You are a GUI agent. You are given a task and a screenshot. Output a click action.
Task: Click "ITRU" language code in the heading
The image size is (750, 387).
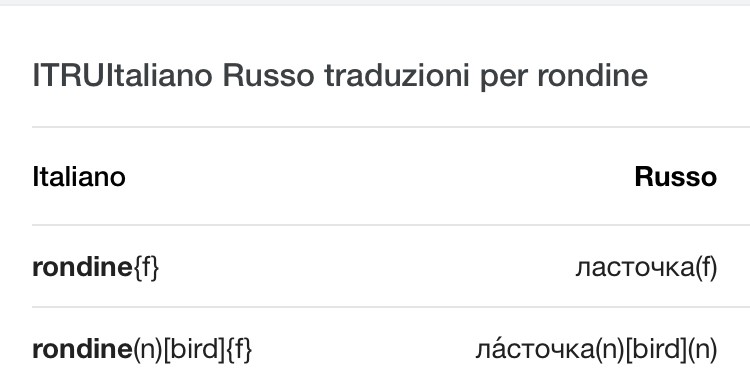click(x=68, y=76)
